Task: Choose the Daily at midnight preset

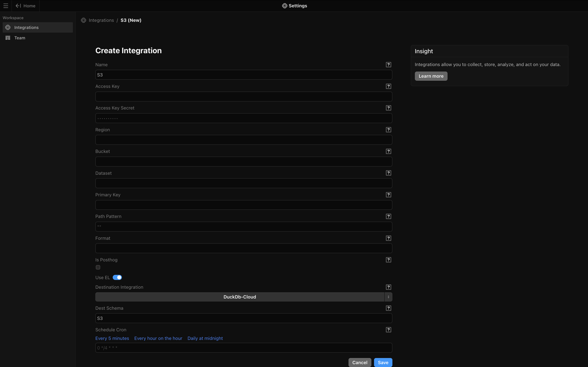Action: 205,338
